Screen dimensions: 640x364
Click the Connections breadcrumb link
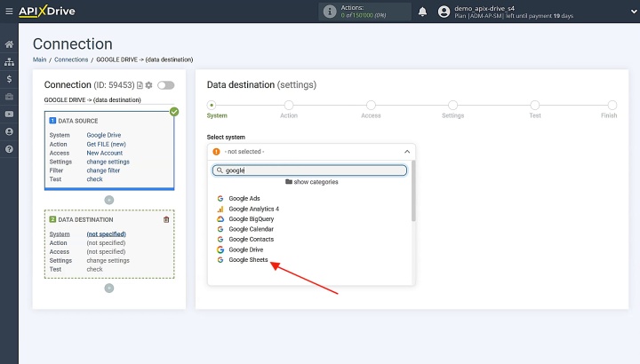coord(71,59)
